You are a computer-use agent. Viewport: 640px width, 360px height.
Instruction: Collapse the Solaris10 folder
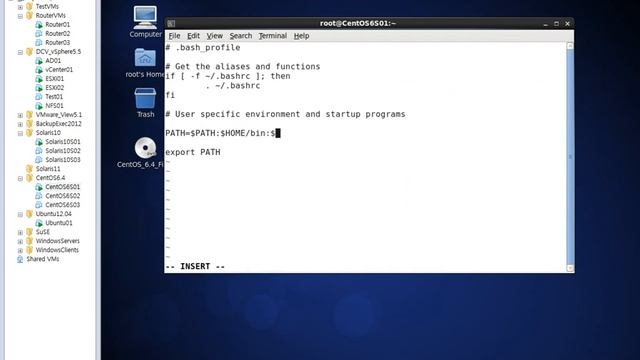coord(20,133)
